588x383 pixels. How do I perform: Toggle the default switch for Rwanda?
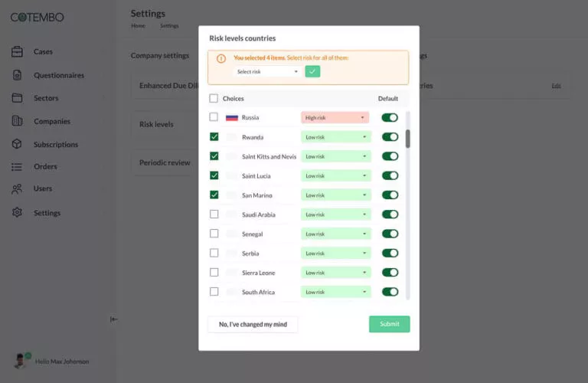[390, 137]
